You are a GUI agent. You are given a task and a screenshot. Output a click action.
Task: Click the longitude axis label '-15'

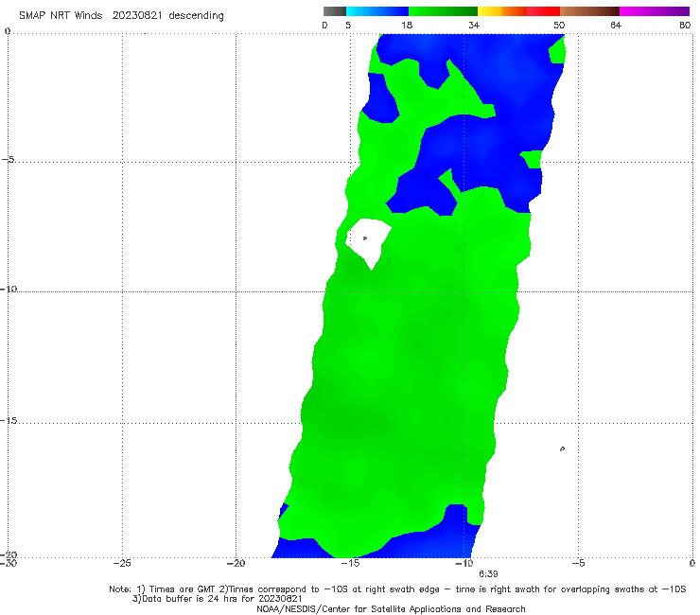tap(350, 563)
